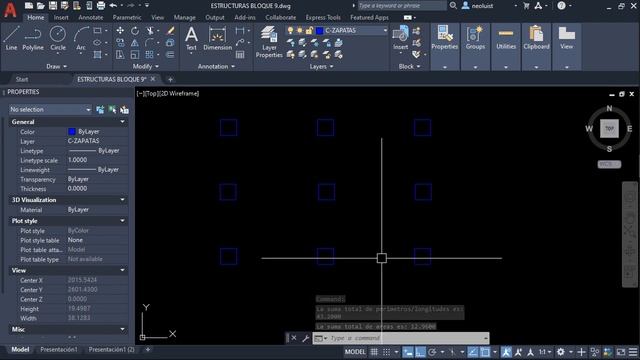Choose the Rotate tool
The image size is (640, 360).
click(135, 31)
